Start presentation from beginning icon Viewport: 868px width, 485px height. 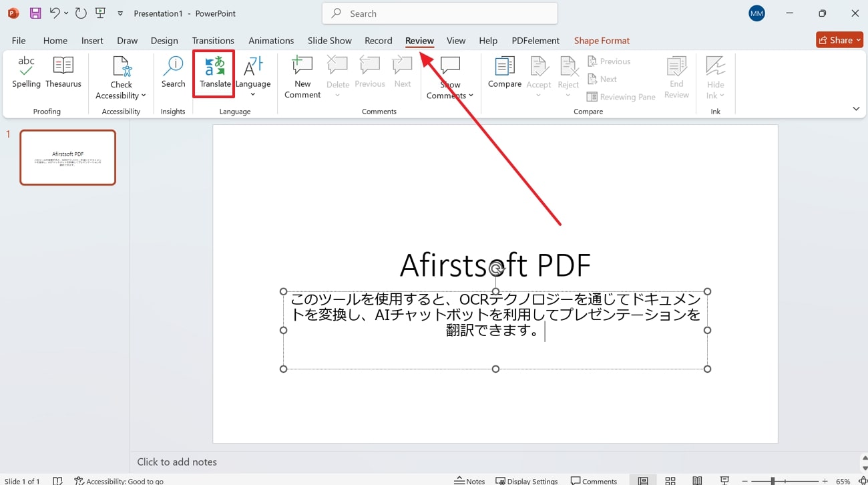click(x=101, y=13)
